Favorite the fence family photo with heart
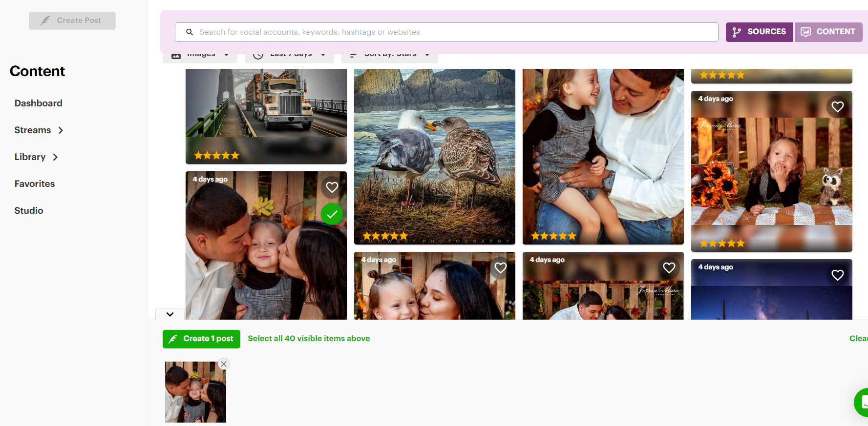Screen dimensions: 868x426 pos(669,268)
